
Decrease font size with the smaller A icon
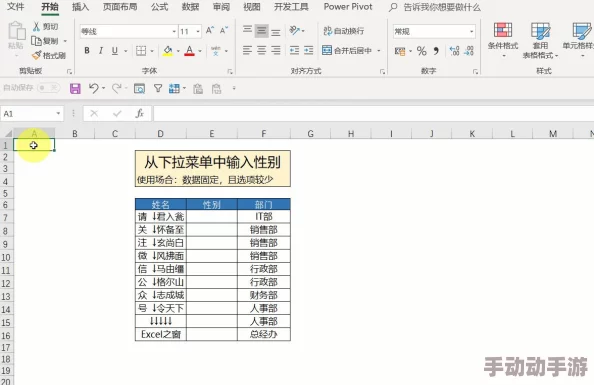[224, 30]
